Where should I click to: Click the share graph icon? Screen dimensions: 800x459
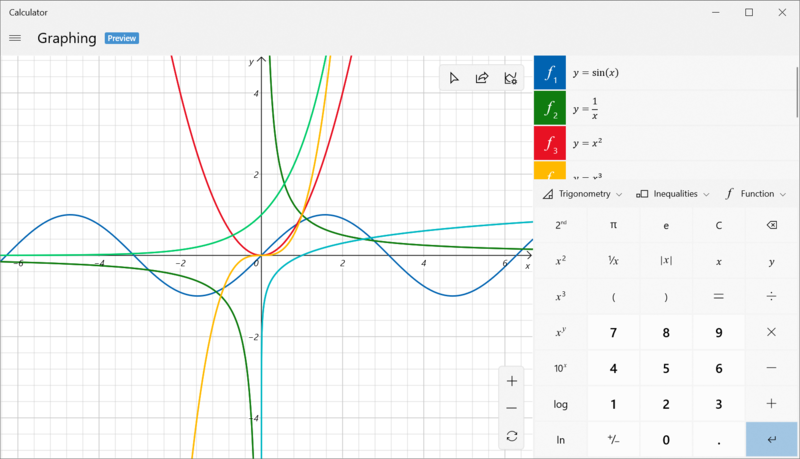pos(482,78)
